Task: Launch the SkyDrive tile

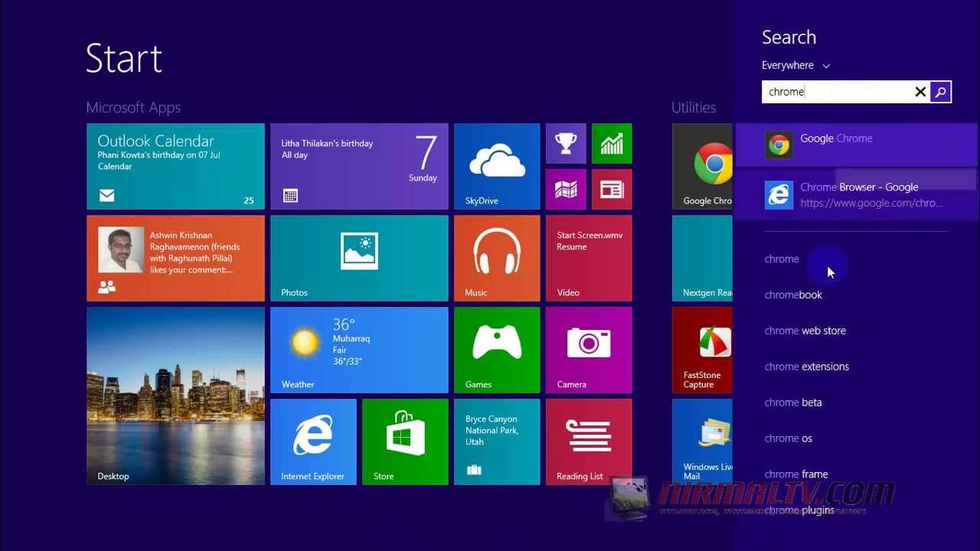Action: 497,166
